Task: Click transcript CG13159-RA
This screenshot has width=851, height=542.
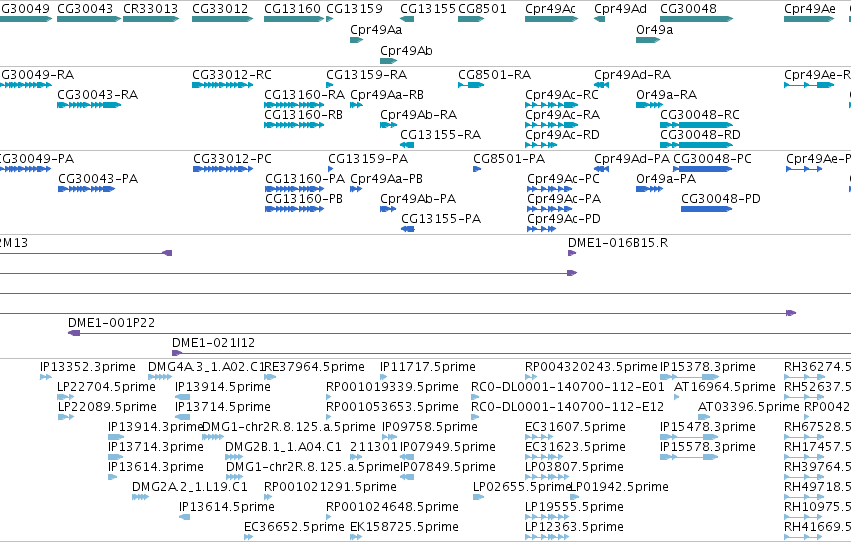Action: [x=329, y=85]
